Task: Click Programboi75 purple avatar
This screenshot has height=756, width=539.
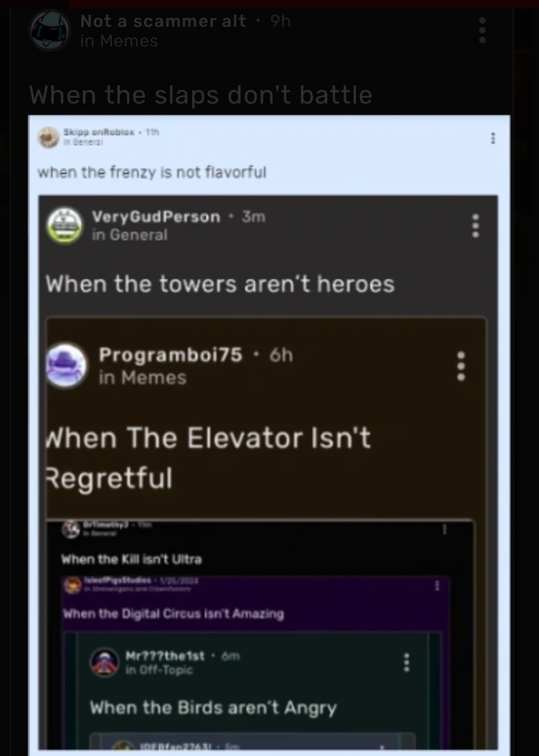Action: (x=66, y=365)
